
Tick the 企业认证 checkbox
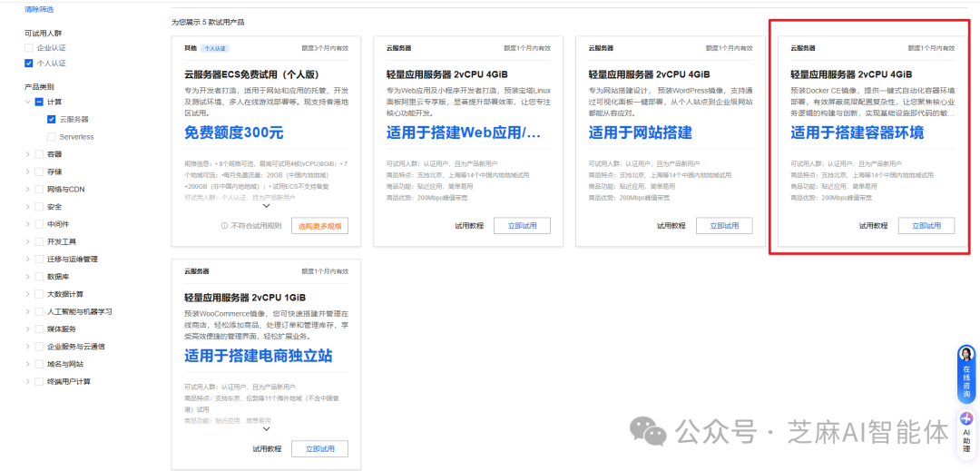28,47
